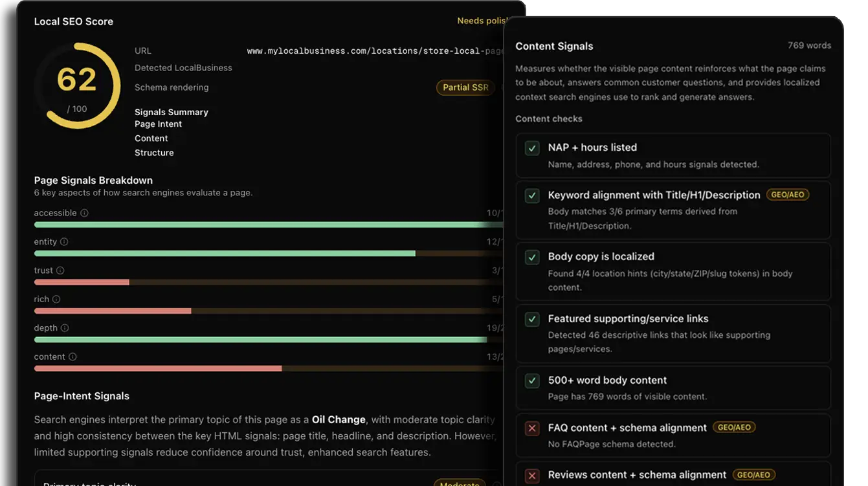Image resolution: width=868 pixels, height=486 pixels.
Task: Click the Signals Summary label
Action: [x=172, y=112]
